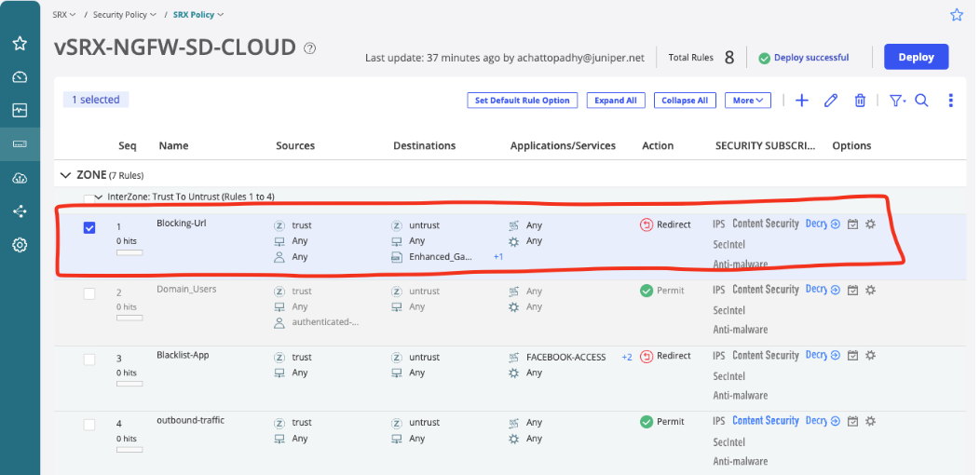The height and width of the screenshot is (475, 980).
Task: Open Content Security link in outbound-traffic row
Action: (x=766, y=421)
